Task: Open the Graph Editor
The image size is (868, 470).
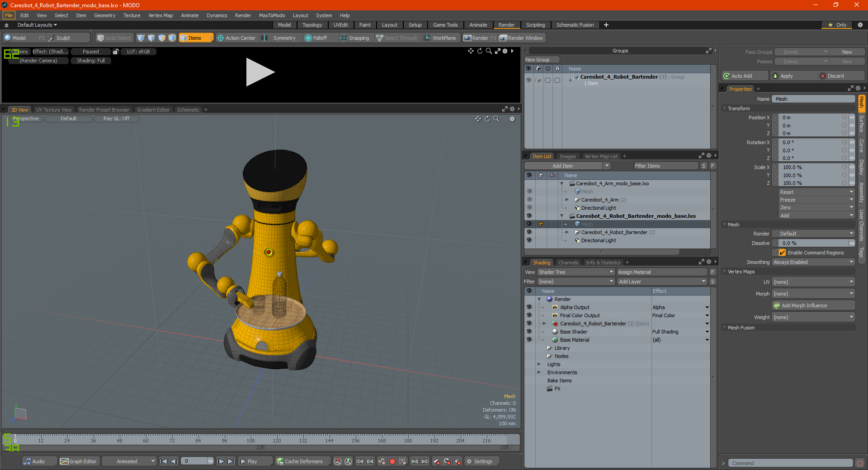Action: click(x=78, y=461)
